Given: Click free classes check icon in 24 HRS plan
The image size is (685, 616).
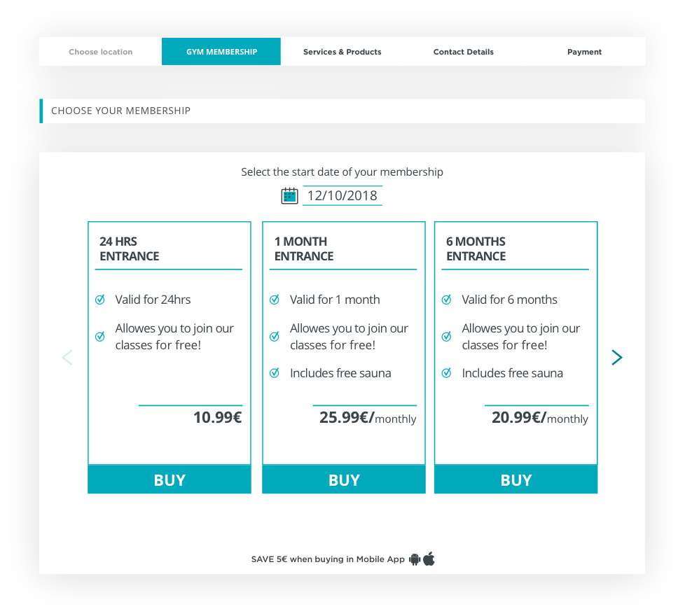Looking at the screenshot, I should coord(100,337).
